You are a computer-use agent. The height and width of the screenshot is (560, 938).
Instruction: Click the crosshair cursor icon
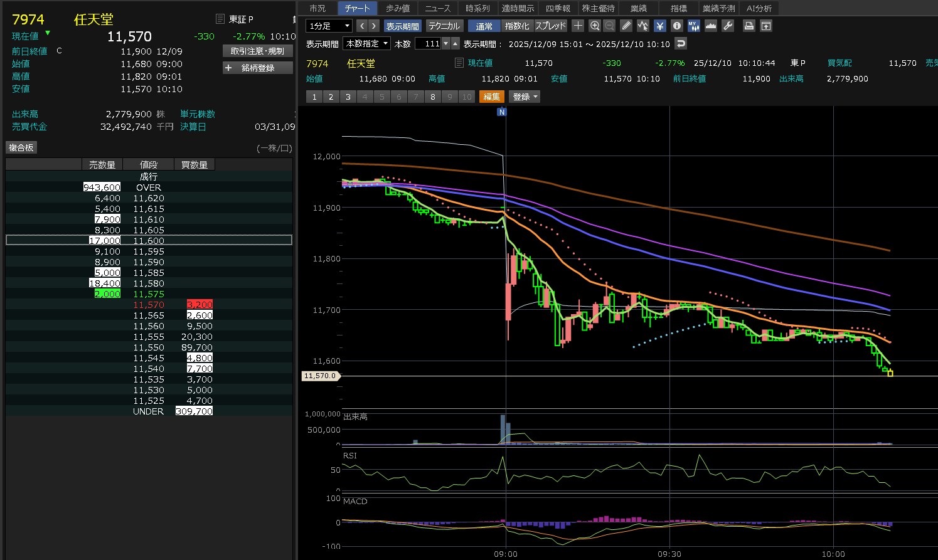[x=578, y=26]
